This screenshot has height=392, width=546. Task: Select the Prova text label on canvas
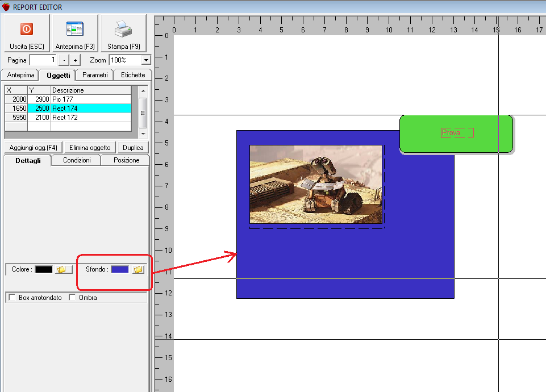click(451, 132)
